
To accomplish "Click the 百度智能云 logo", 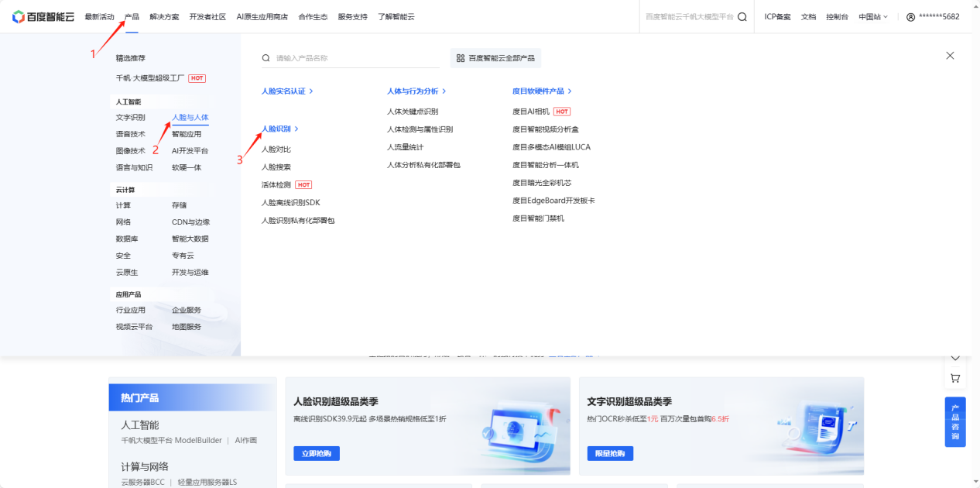I will click(x=43, y=17).
